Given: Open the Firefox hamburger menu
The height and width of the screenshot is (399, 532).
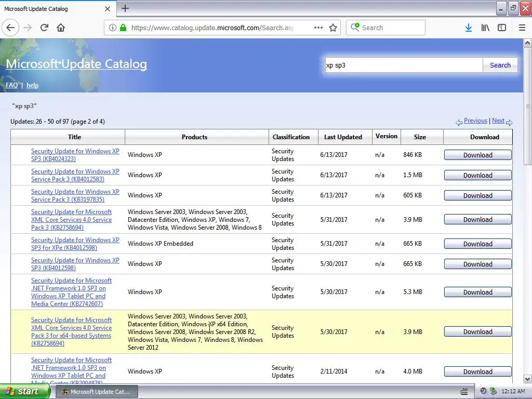Looking at the screenshot, I should pyautogui.click(x=522, y=28).
